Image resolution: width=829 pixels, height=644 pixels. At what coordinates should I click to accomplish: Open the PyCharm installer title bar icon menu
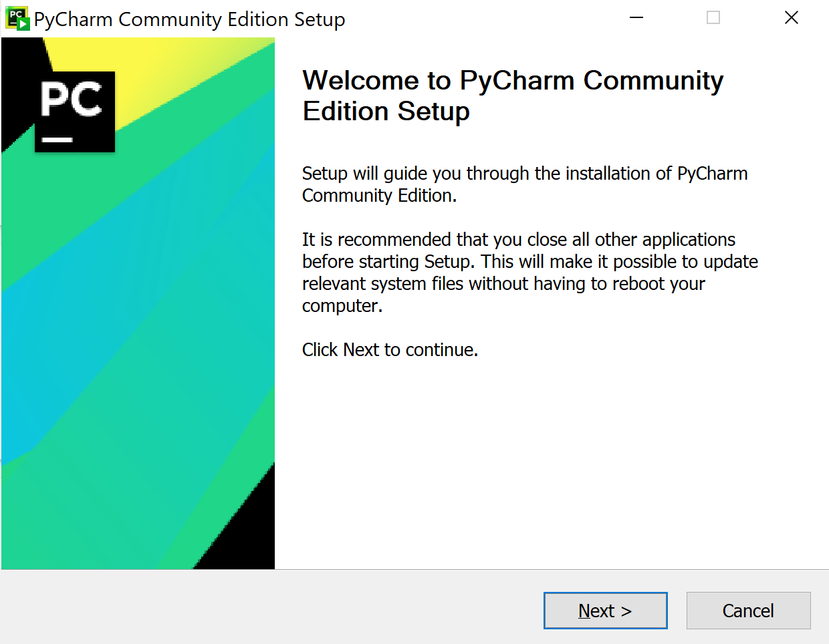[x=17, y=19]
